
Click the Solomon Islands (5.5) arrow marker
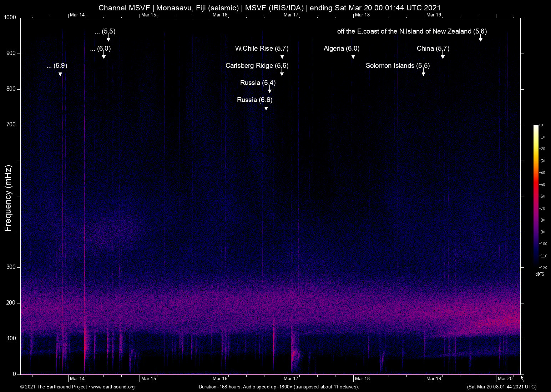pos(424,73)
